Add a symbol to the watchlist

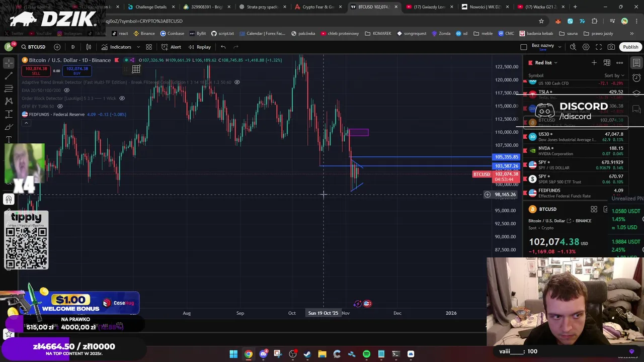tap(594, 63)
